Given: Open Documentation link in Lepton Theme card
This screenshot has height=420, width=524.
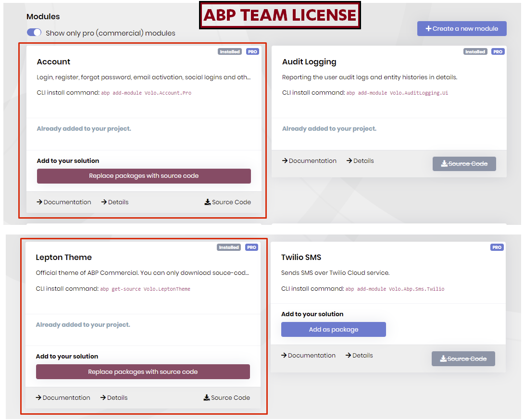Looking at the screenshot, I should (63, 398).
